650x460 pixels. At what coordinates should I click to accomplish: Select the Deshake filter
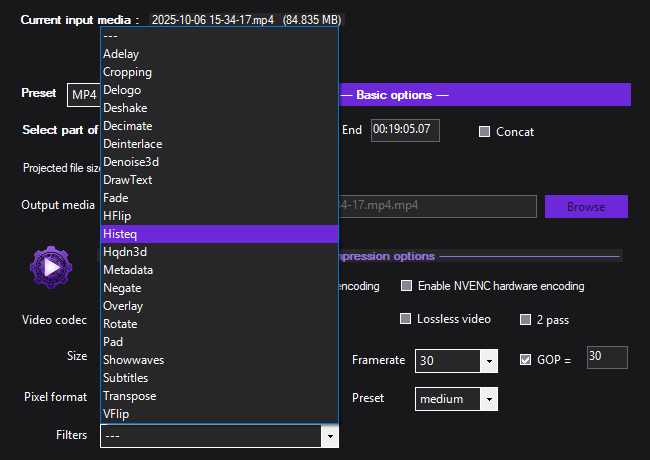pyautogui.click(x=126, y=108)
